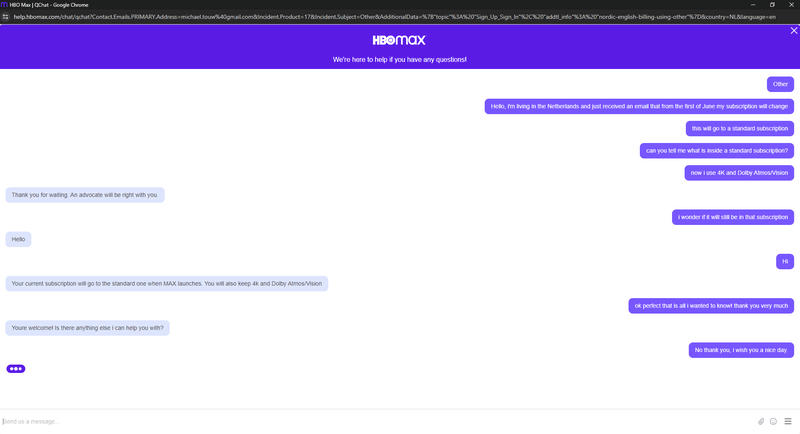This screenshot has width=800, height=434.
Task: Open the chat options hamburger menu
Action: (x=788, y=421)
